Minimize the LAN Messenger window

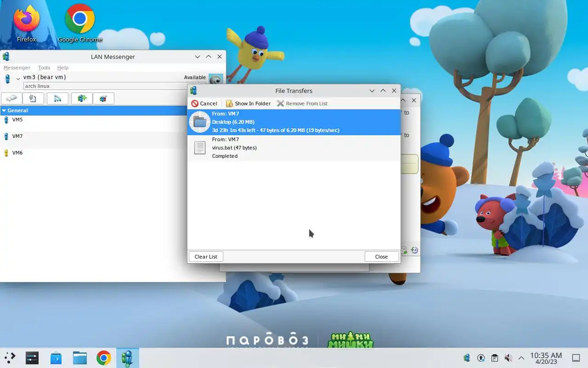(198, 57)
